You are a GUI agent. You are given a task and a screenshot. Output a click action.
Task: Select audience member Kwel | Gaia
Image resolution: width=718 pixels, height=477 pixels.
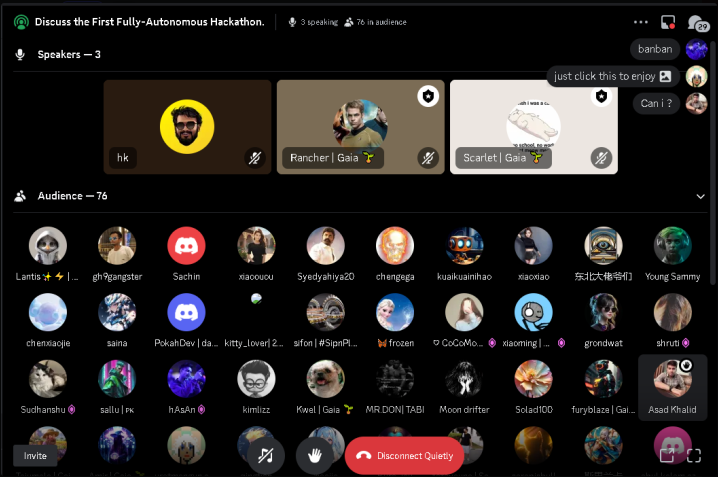click(326, 387)
